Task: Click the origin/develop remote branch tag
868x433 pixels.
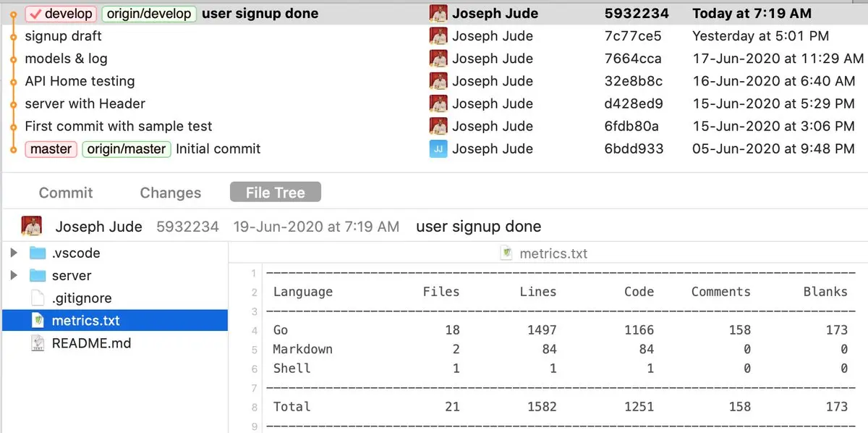Action: click(149, 14)
